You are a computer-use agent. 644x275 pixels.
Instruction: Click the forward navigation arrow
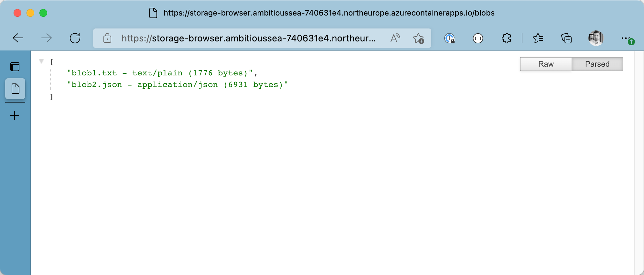pos(47,38)
